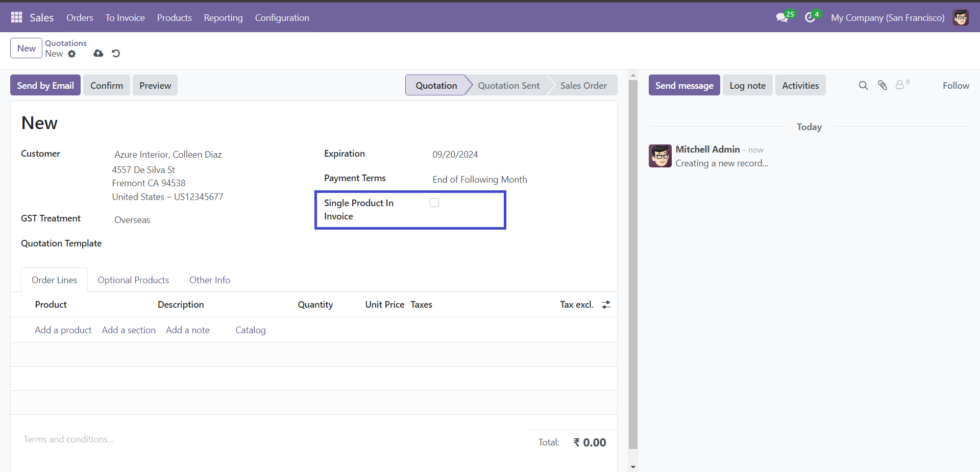Open the column settings adjust icon
The width and height of the screenshot is (980, 472).
pos(606,305)
